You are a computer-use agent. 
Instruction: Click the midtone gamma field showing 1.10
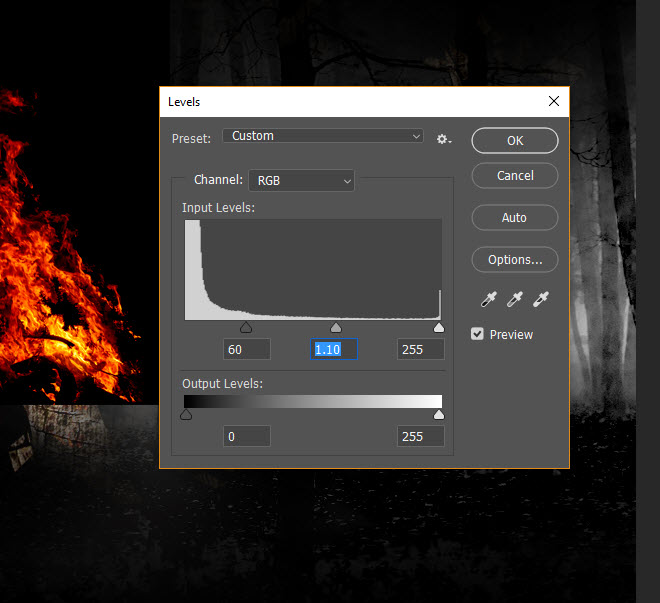coord(334,349)
